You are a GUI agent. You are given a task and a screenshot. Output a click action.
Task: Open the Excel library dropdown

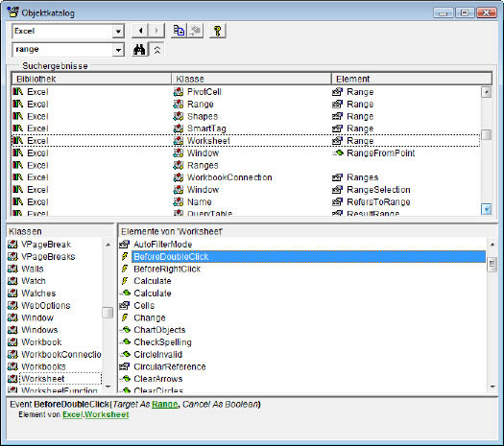coord(118,32)
